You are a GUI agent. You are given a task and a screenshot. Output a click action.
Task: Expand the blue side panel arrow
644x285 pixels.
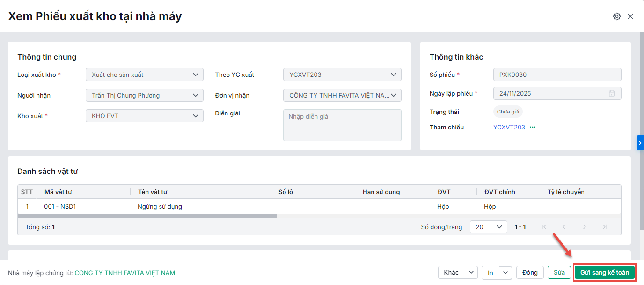tap(640, 143)
